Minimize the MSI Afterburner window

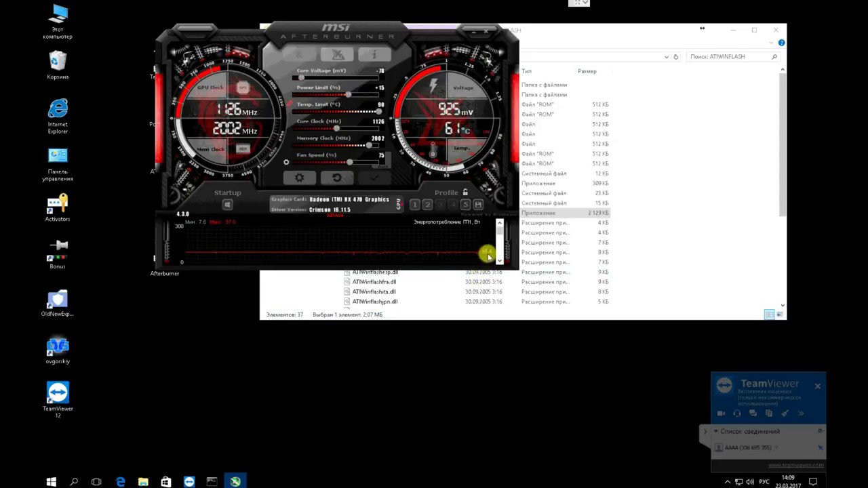click(474, 30)
